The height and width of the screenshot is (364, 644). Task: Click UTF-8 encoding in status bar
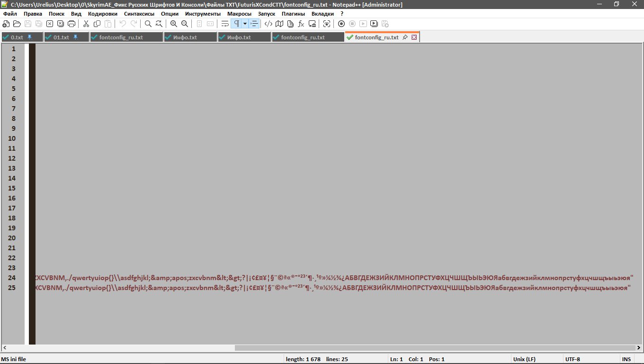[572, 359]
